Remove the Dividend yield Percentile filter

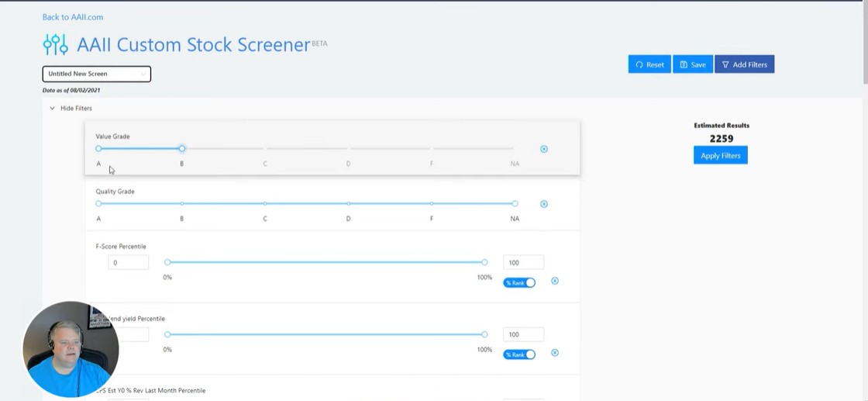click(x=555, y=353)
